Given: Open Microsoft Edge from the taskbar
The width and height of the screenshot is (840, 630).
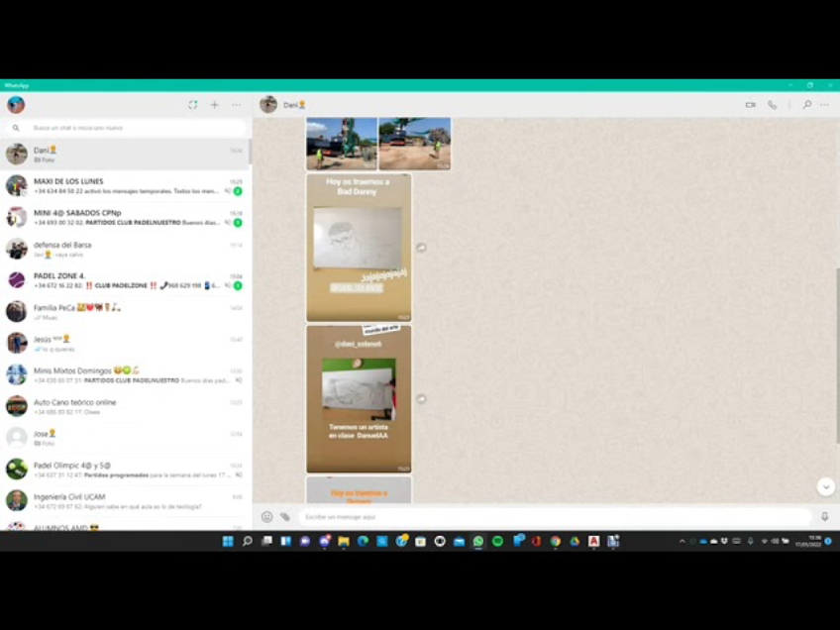Looking at the screenshot, I should pyautogui.click(x=363, y=541).
